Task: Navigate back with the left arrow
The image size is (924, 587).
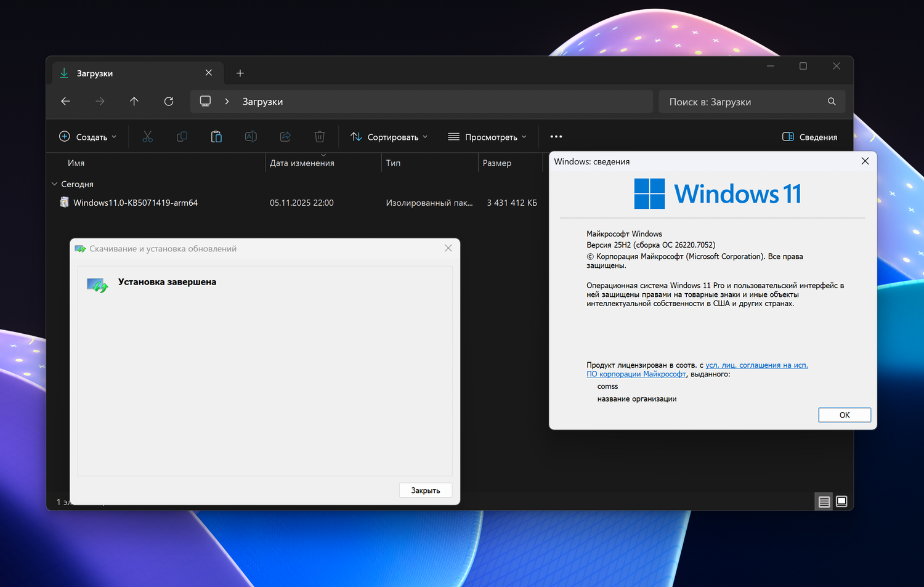Action: point(66,102)
